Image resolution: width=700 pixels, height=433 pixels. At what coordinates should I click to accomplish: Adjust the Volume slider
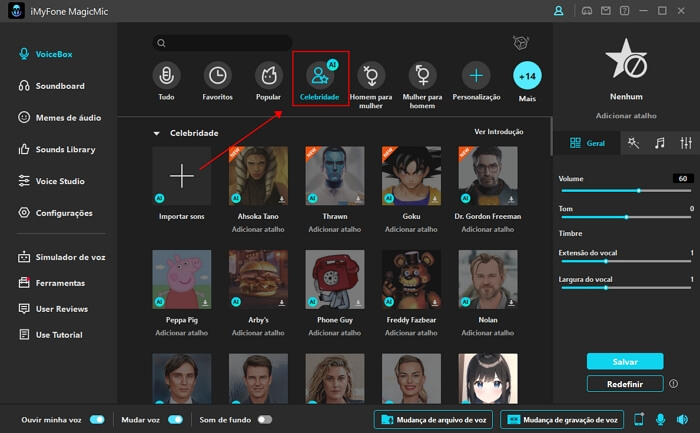pos(626,191)
